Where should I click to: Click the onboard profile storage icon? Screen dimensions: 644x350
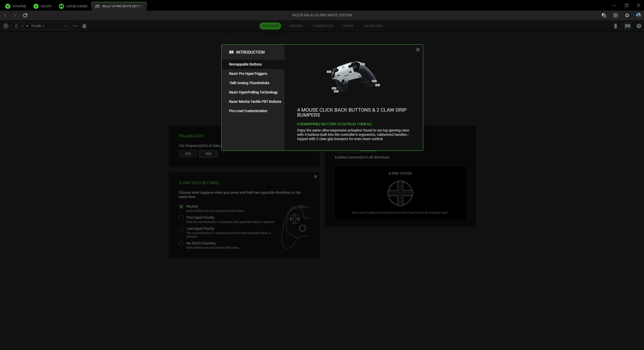pyautogui.click(x=84, y=26)
